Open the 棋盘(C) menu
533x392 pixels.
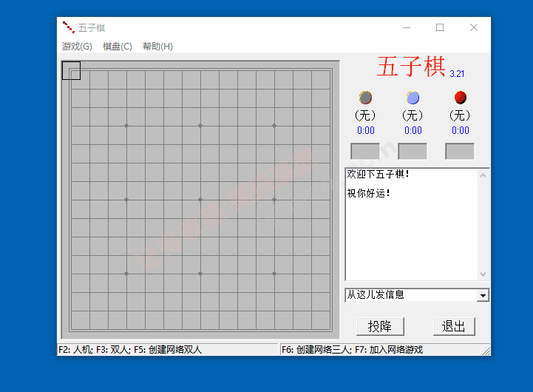118,47
